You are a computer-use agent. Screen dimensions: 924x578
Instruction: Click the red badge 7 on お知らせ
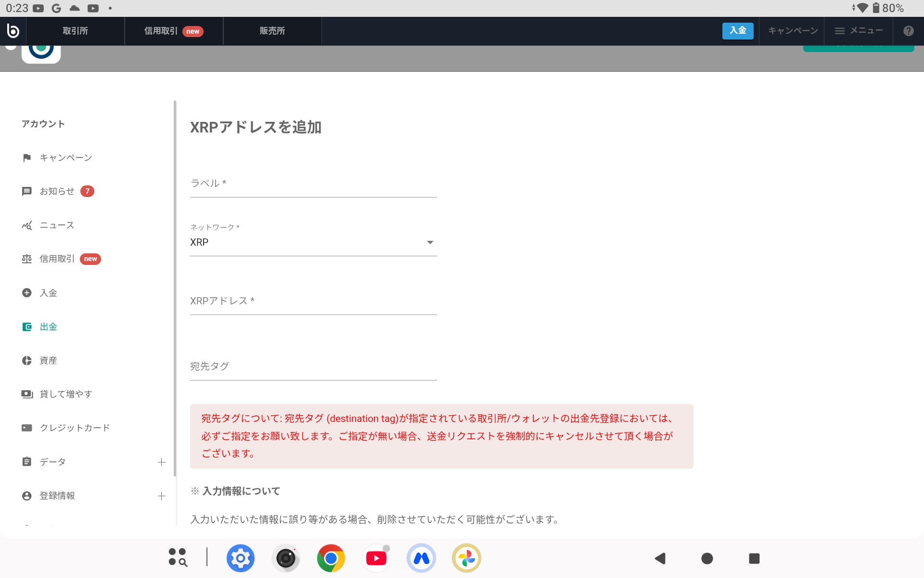(x=87, y=191)
